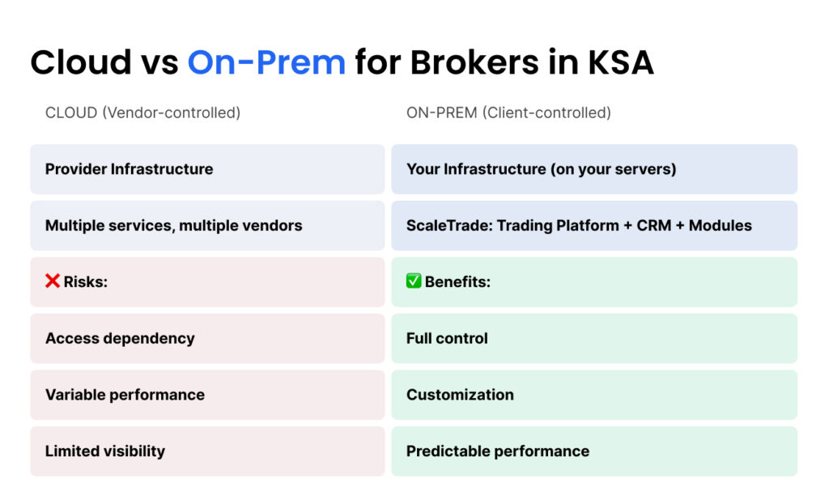This screenshot has height=504, width=829.
Task: Click the 'Risks:' label row
Action: [207, 282]
